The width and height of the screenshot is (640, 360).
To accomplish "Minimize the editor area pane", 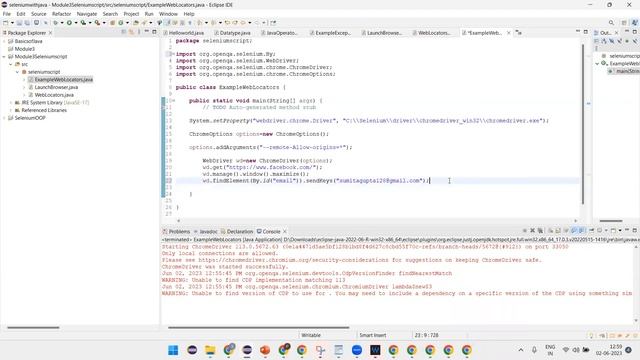I will (578, 31).
